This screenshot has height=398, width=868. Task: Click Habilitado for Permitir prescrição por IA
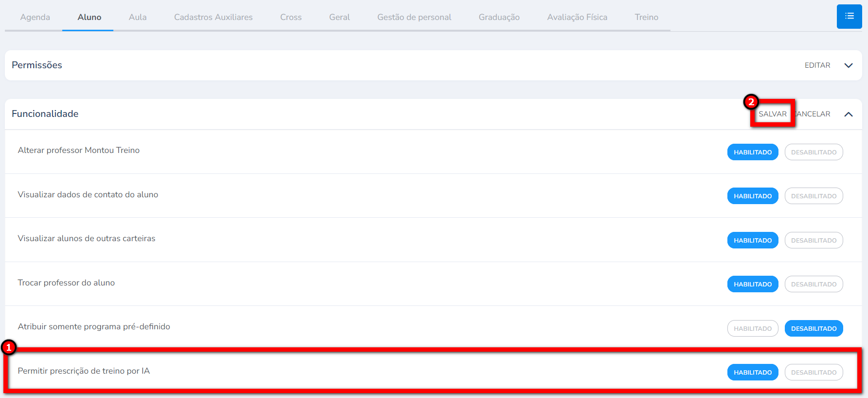coord(752,372)
